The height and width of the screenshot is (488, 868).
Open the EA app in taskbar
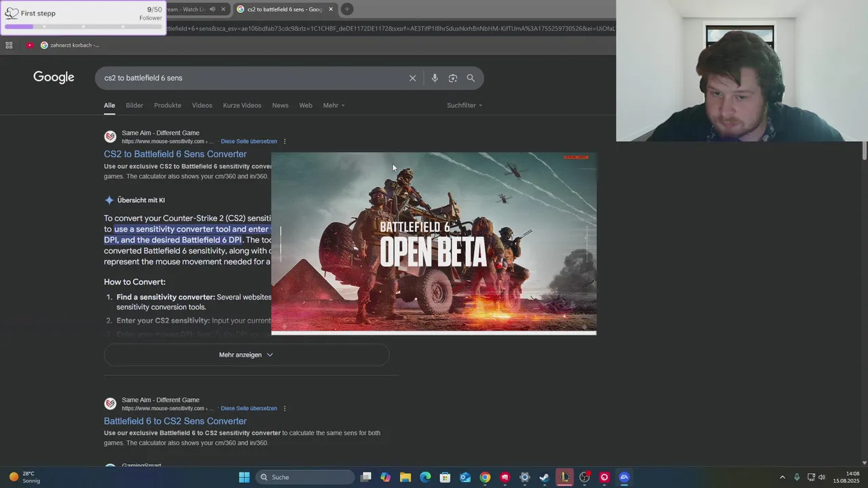(624, 477)
